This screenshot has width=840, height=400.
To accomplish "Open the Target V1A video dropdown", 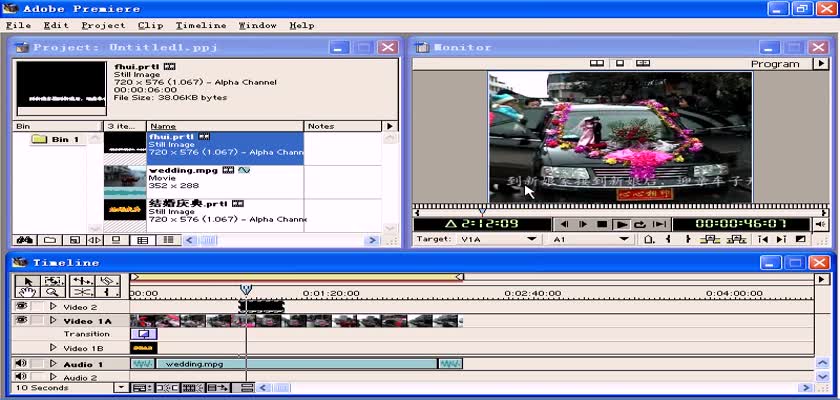I will pos(531,239).
